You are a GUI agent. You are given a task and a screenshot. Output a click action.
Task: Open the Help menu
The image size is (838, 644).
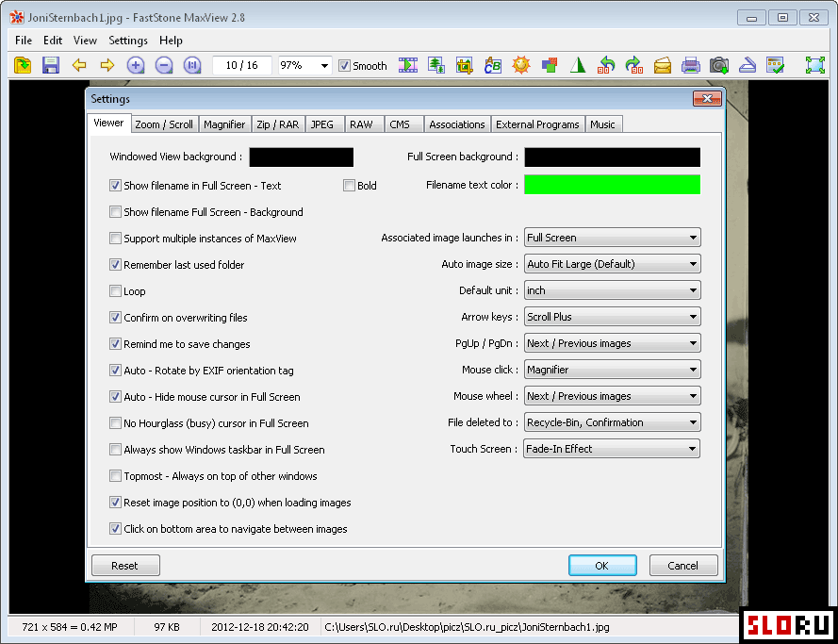pos(171,41)
